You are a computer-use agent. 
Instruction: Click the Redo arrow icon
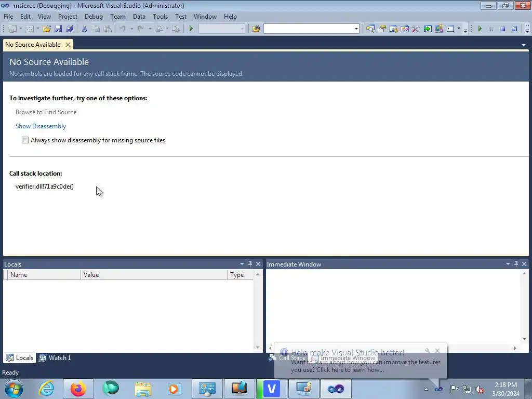[140, 29]
